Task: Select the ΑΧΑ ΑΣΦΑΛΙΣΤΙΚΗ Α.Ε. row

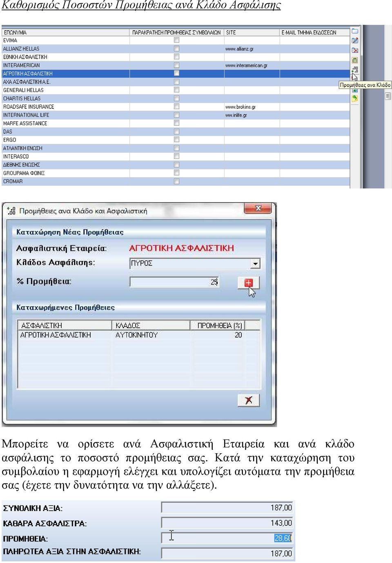Action: (x=176, y=82)
